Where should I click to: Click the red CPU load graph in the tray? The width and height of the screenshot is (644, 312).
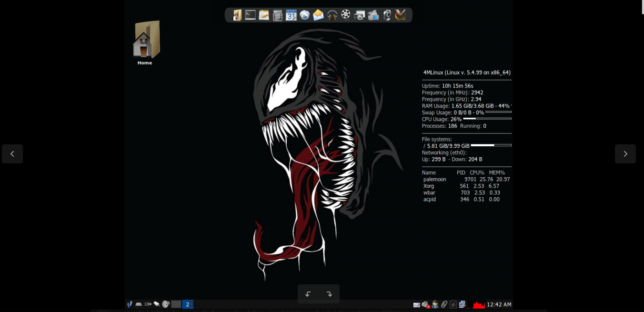point(479,305)
